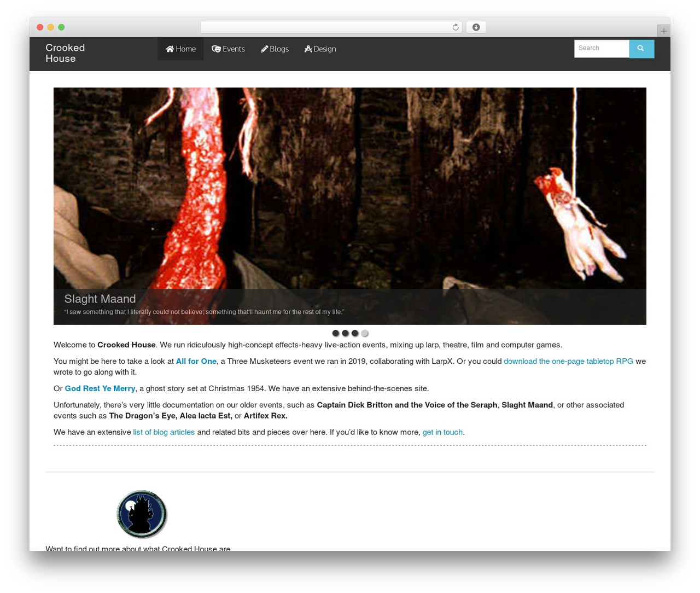700x593 pixels.
Task: Click bold text Artifex Rex.
Action: (x=266, y=416)
